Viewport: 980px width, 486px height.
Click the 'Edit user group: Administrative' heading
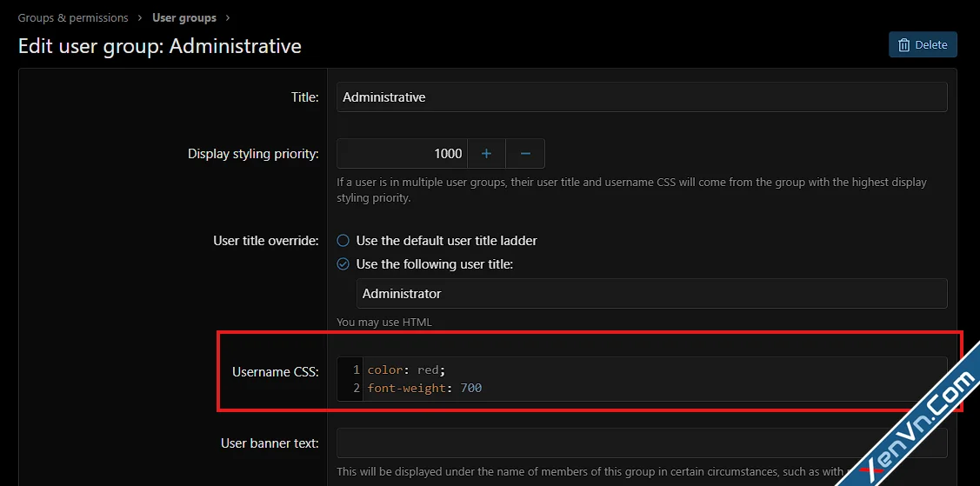pos(160,46)
